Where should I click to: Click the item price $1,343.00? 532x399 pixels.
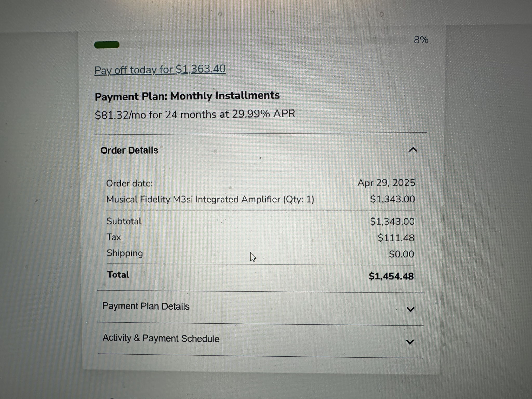(x=393, y=199)
